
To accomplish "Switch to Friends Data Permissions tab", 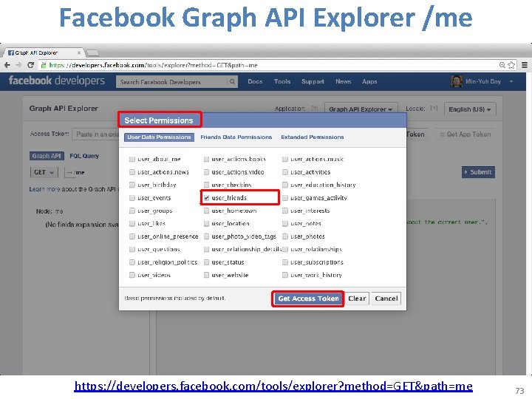I will pyautogui.click(x=236, y=137).
